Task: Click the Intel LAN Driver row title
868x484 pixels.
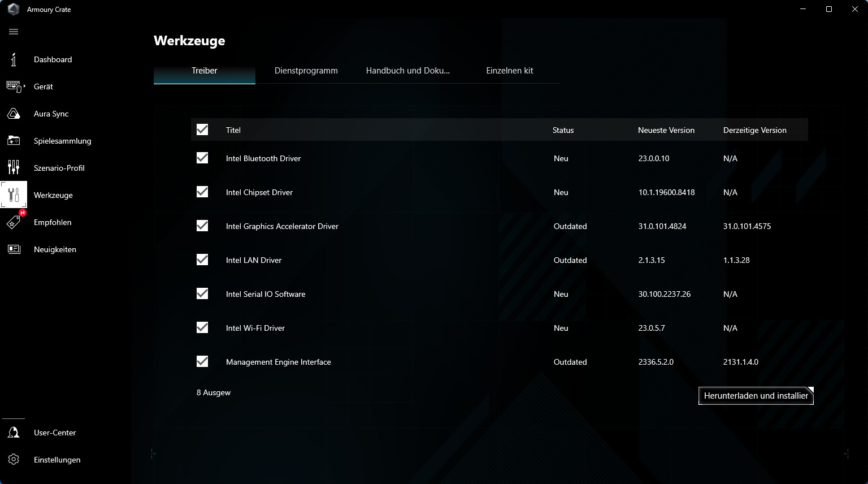Action: point(254,260)
